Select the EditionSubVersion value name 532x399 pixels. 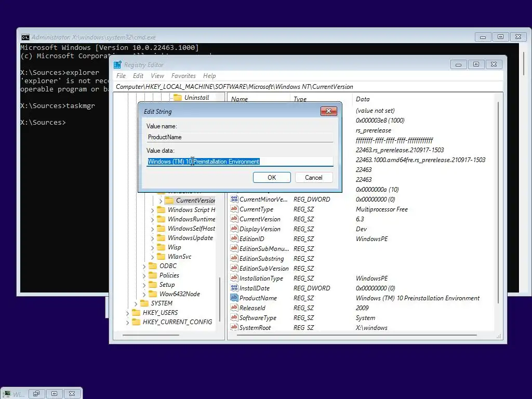[264, 269]
